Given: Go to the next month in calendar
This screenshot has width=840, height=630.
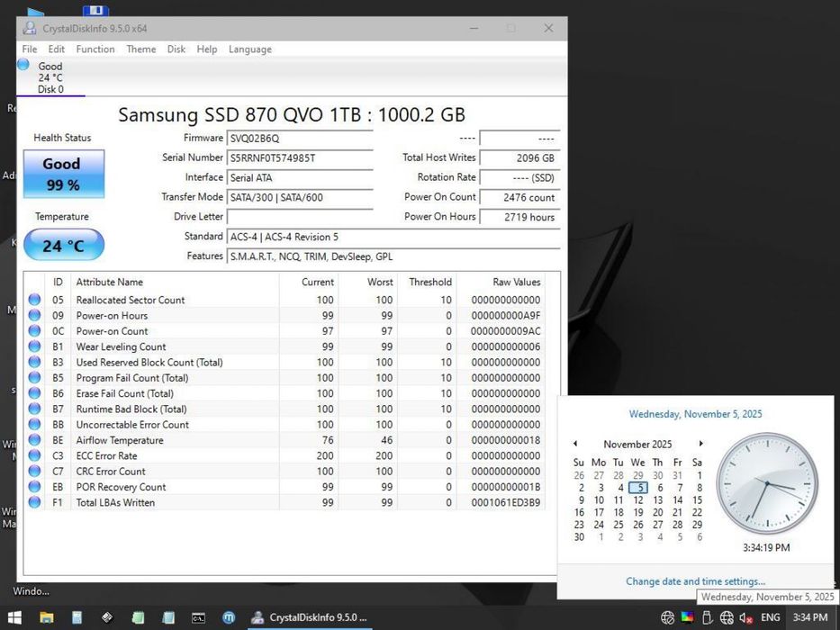Looking at the screenshot, I should click(700, 444).
